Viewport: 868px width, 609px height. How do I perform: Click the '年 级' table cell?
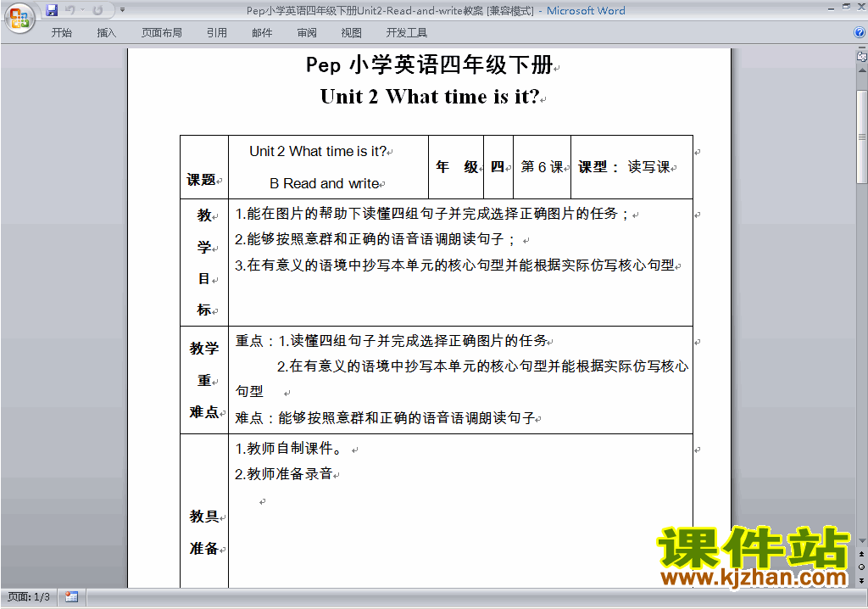(x=456, y=167)
